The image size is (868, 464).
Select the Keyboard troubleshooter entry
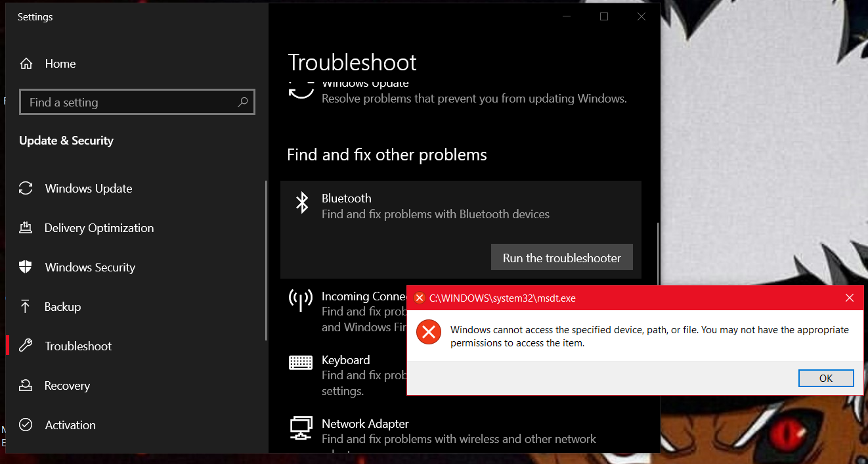(348, 375)
